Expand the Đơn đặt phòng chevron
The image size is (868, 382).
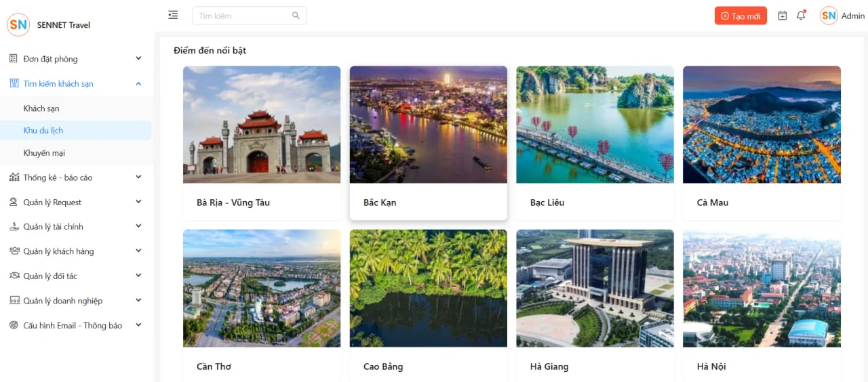(138, 59)
